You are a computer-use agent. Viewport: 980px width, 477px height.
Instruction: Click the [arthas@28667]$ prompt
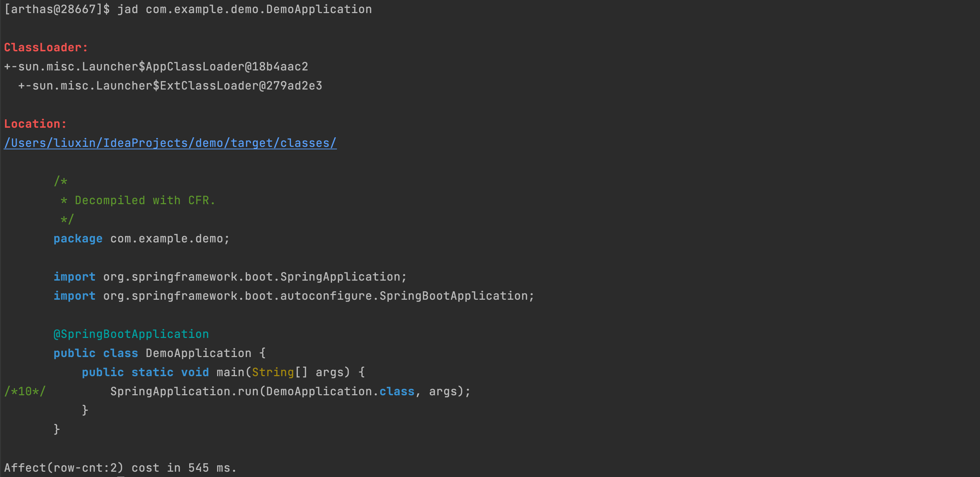57,9
